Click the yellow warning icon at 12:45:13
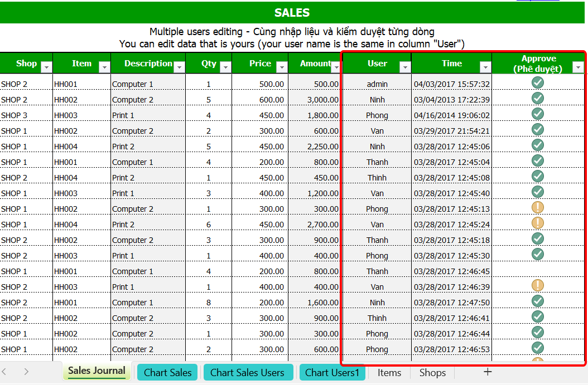588x385 pixels. point(537,208)
